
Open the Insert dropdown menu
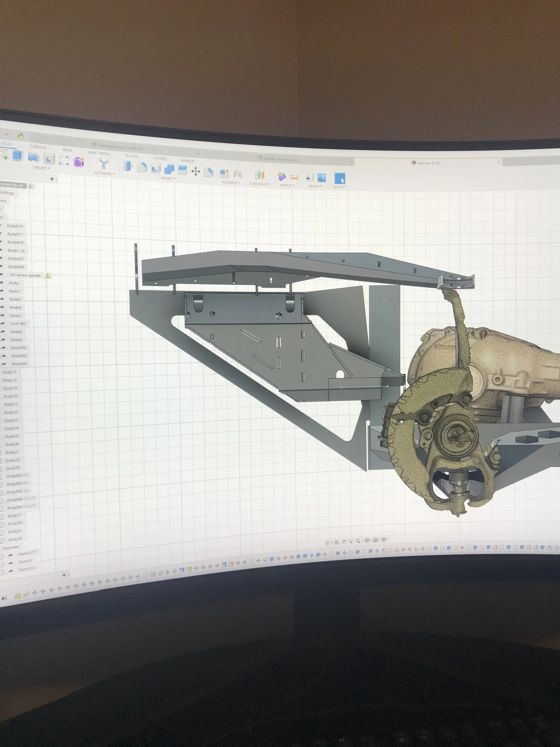point(315,186)
